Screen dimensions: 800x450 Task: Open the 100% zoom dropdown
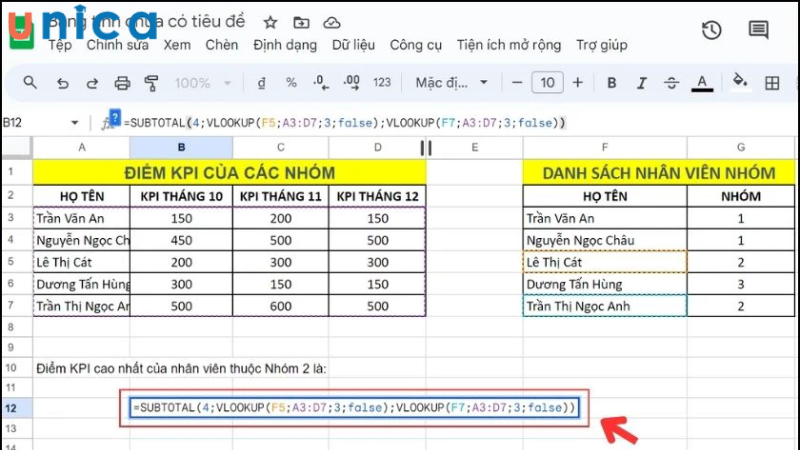click(x=203, y=83)
